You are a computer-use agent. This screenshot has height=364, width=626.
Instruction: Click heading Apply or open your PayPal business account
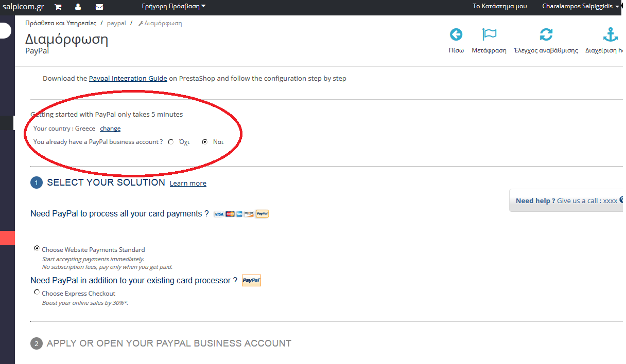point(169,343)
